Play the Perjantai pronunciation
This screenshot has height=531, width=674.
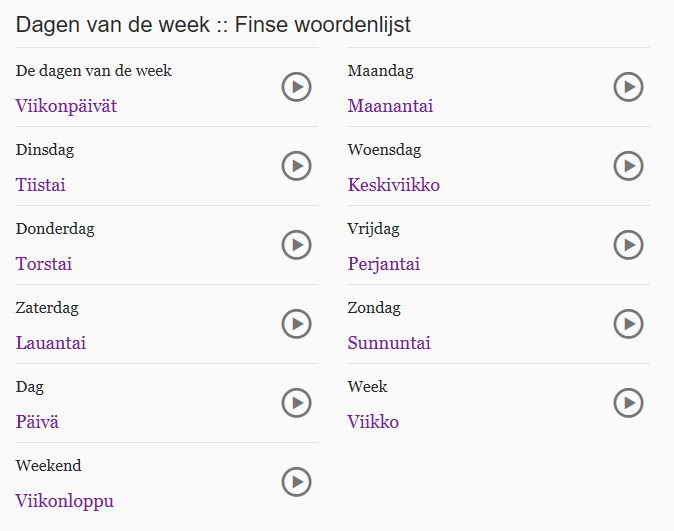click(x=628, y=245)
